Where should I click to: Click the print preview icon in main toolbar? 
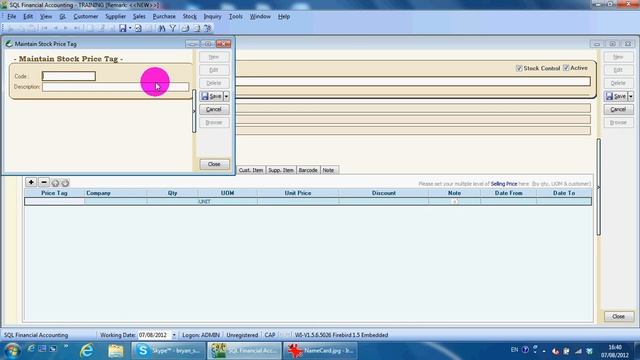138,28
